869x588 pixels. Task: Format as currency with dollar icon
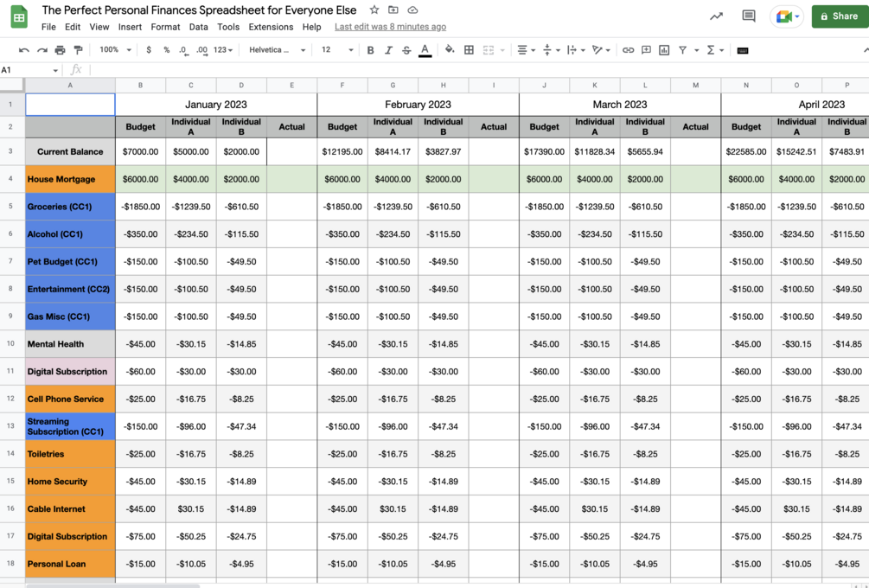149,50
